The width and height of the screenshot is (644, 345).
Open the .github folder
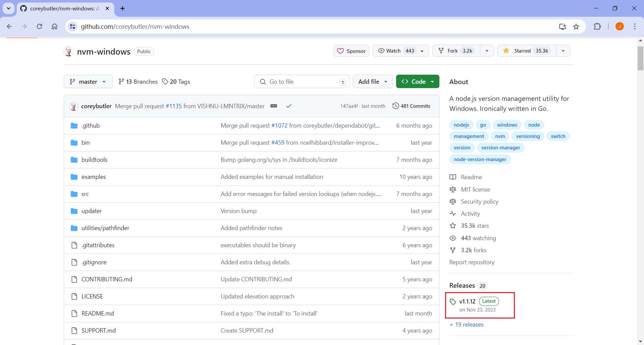[x=91, y=126]
